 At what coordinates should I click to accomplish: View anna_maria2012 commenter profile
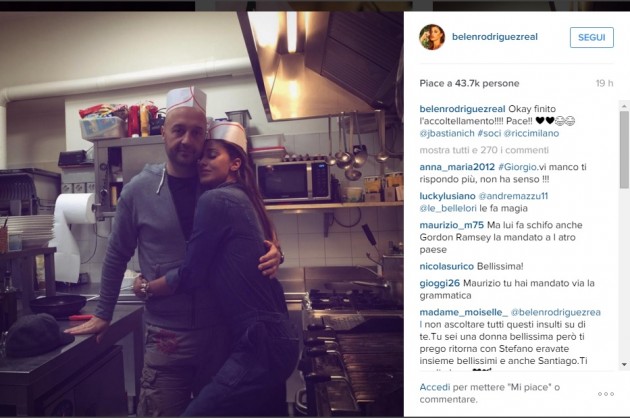pyautogui.click(x=457, y=167)
